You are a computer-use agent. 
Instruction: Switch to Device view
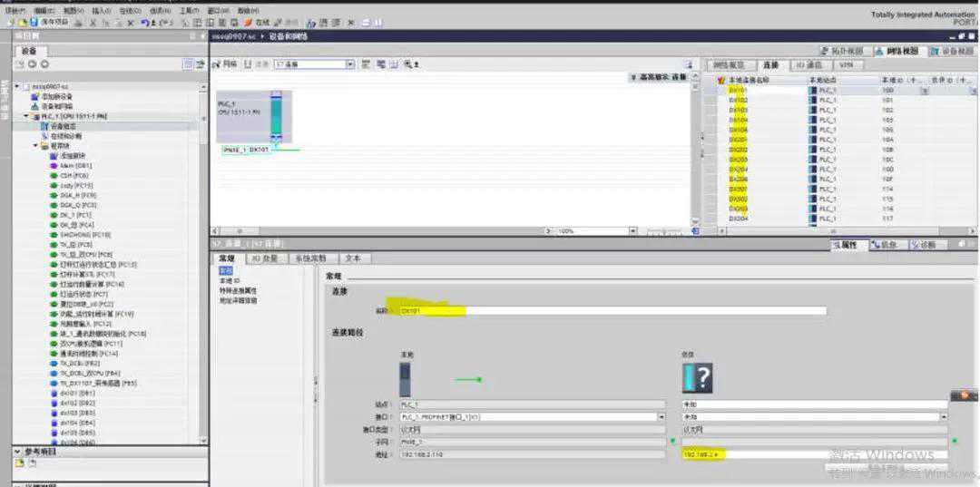[952, 51]
